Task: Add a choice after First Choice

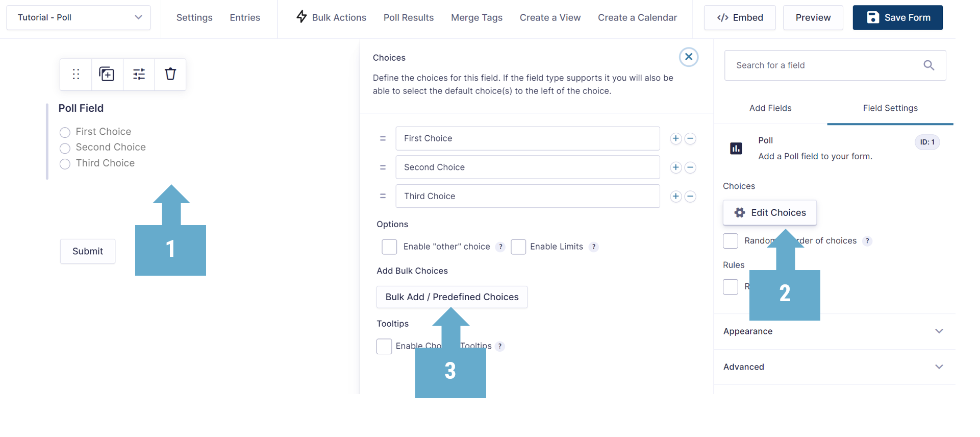Action: [x=676, y=138]
